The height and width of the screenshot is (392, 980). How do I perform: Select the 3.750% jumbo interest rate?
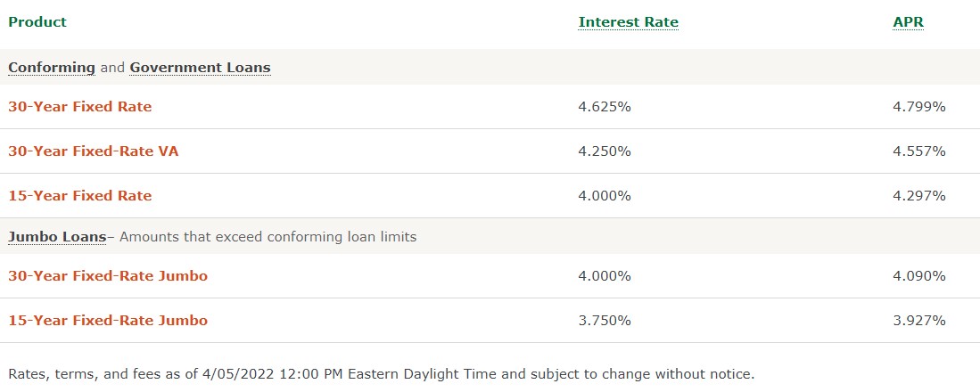(605, 320)
